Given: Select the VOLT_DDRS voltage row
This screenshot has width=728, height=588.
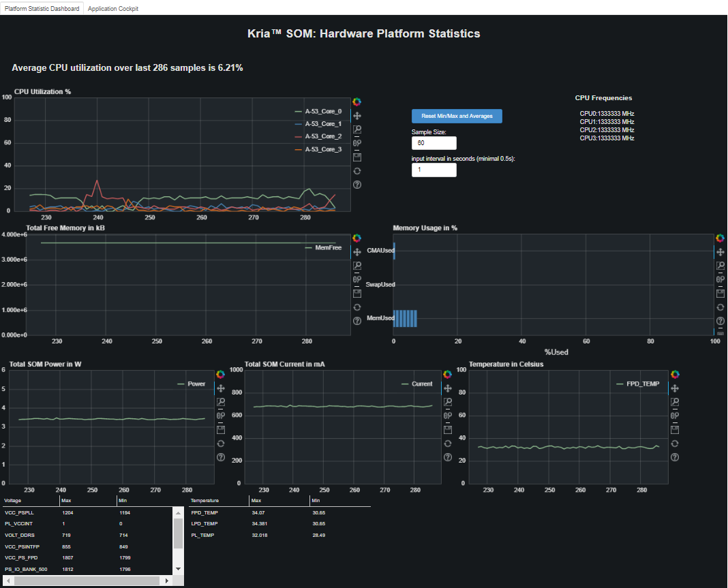Looking at the screenshot, I should tap(88, 536).
